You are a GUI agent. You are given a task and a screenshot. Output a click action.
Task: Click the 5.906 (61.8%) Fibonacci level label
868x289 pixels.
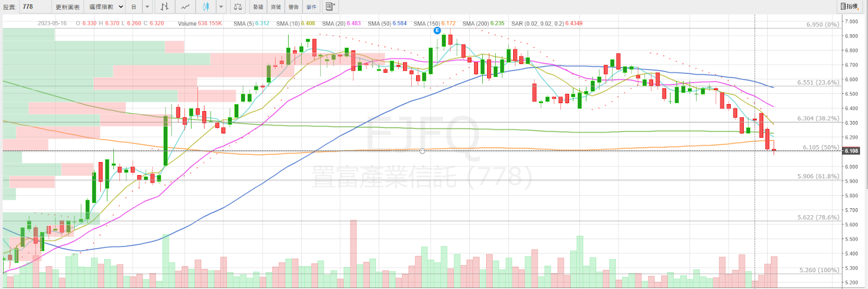pyautogui.click(x=818, y=176)
